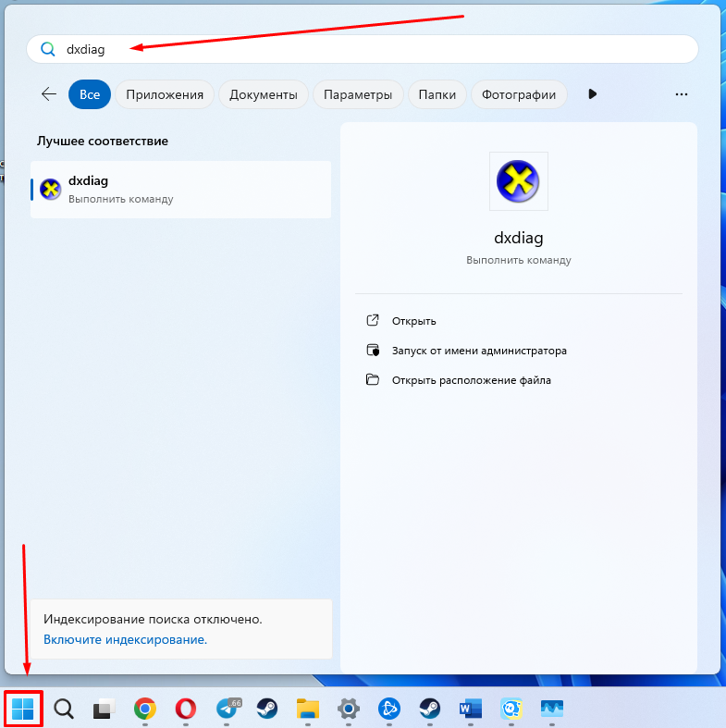The image size is (726, 728).
Task: Switch to the "Документы" filter
Action: 264,94
